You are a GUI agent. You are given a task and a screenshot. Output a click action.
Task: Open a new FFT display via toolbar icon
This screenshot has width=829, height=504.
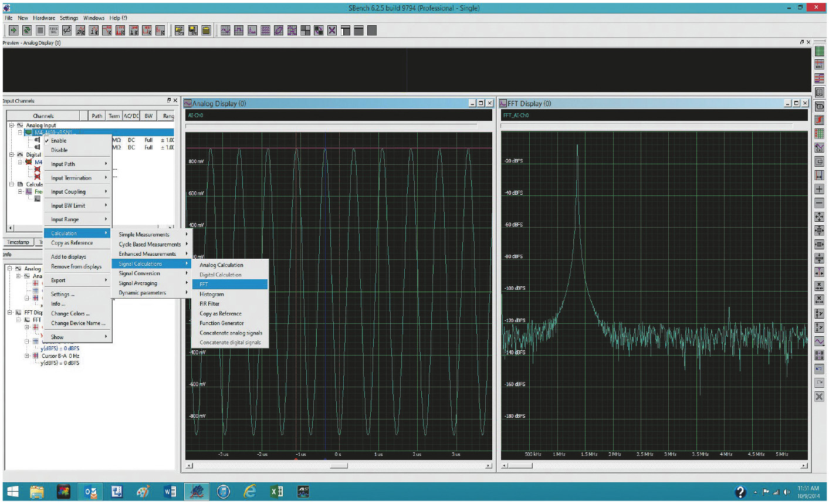(x=252, y=31)
